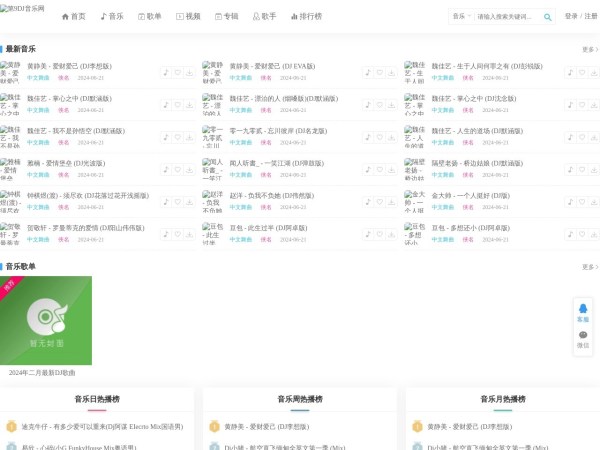This screenshot has width=600, height=450.
Task: Open the 歌单 navigation menu item
Action: tap(148, 17)
